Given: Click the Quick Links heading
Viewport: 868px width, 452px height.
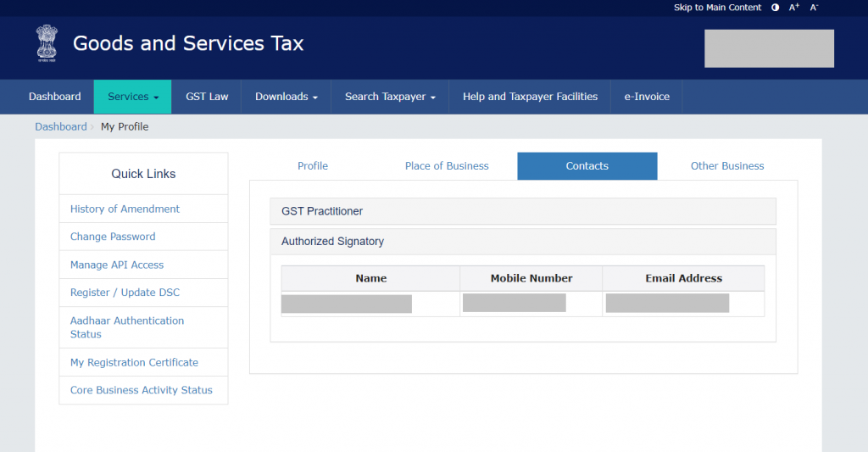Looking at the screenshot, I should click(143, 174).
